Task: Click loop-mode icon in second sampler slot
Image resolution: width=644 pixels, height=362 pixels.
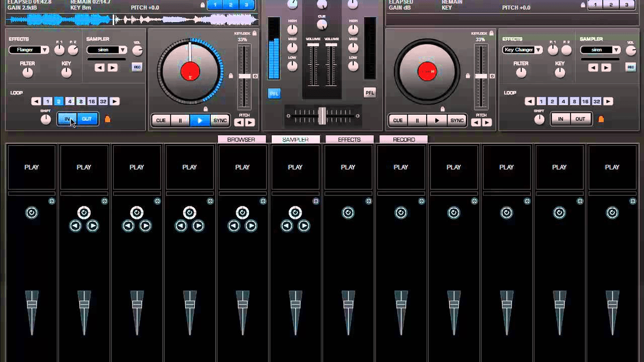Action: [84, 213]
